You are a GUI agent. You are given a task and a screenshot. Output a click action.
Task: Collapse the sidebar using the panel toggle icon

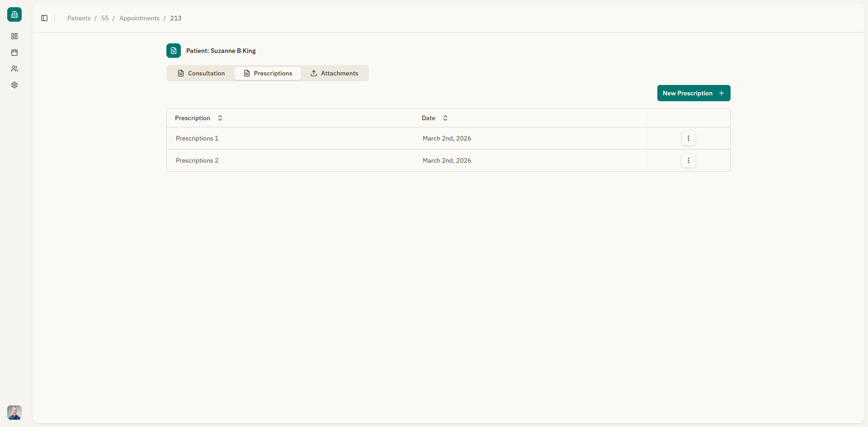click(x=44, y=18)
